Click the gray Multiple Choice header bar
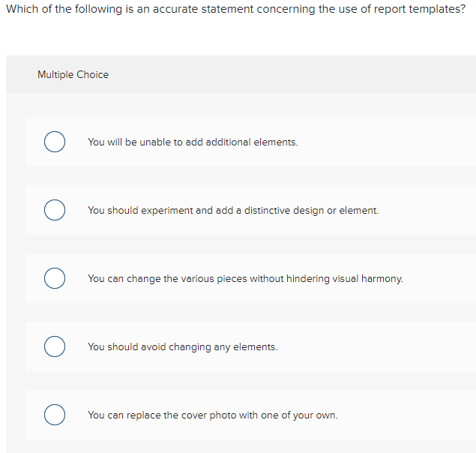The width and height of the screenshot is (476, 453). tap(241, 74)
